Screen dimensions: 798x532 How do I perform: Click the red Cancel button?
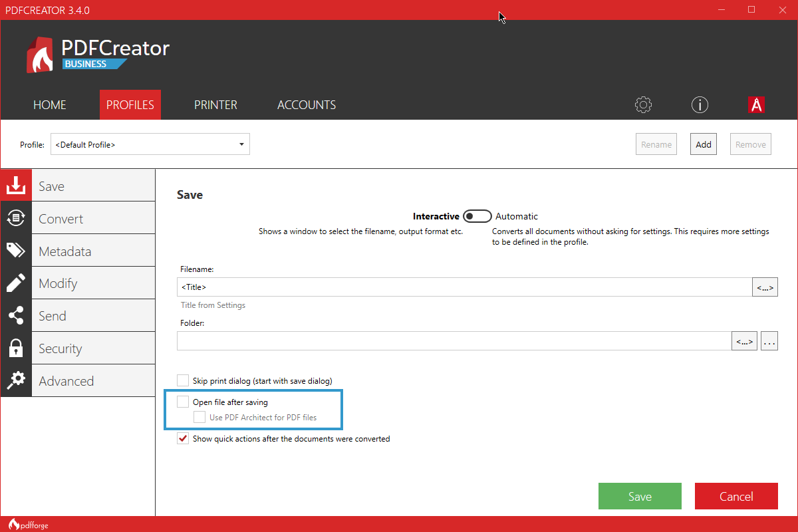pos(736,496)
